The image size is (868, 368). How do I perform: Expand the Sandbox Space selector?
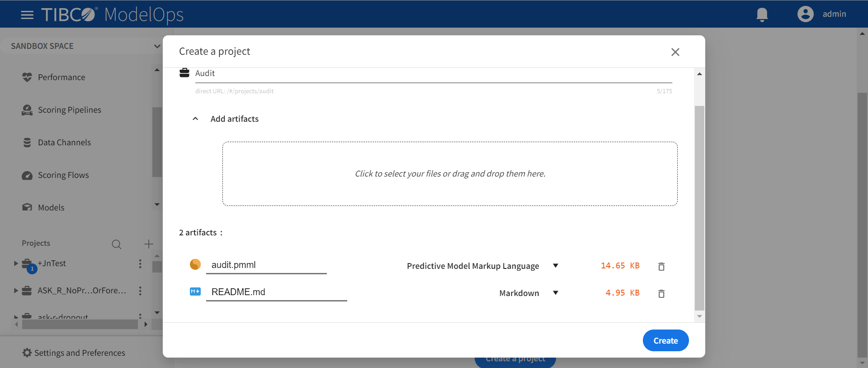(x=156, y=46)
